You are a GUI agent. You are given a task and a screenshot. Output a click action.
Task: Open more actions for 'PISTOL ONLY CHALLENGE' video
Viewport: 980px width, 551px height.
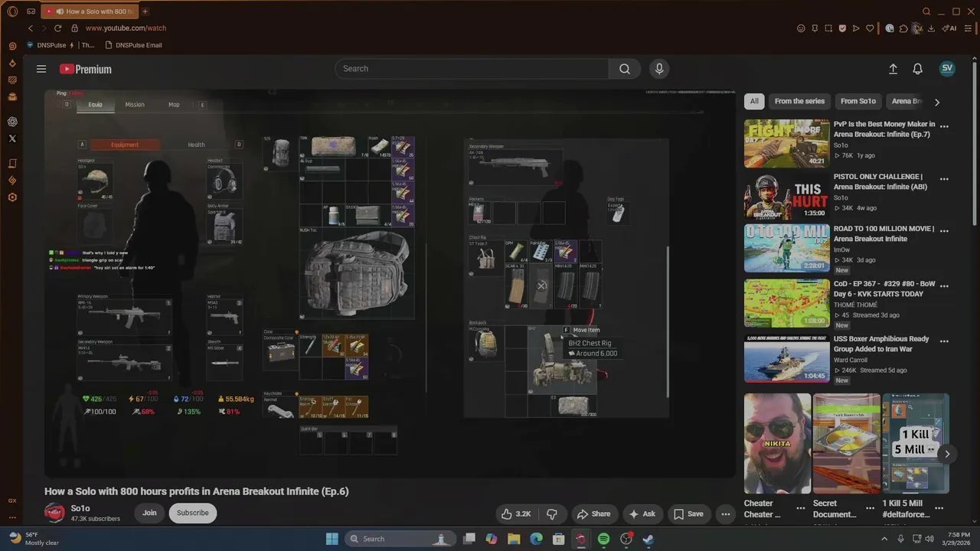click(944, 179)
